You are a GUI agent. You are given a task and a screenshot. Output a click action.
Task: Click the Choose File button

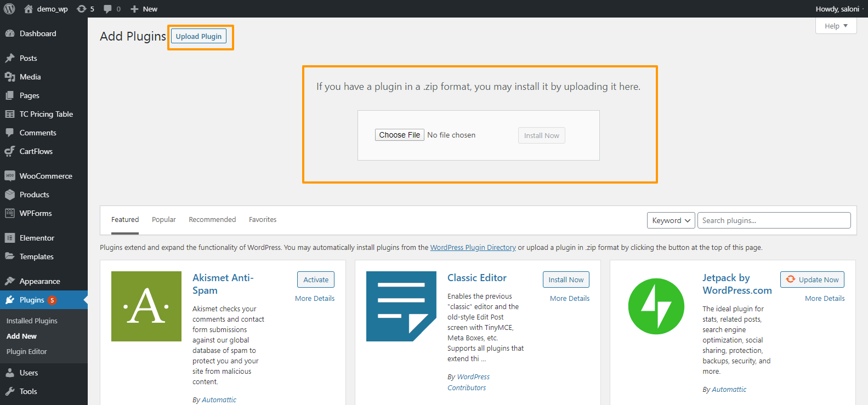tap(400, 135)
